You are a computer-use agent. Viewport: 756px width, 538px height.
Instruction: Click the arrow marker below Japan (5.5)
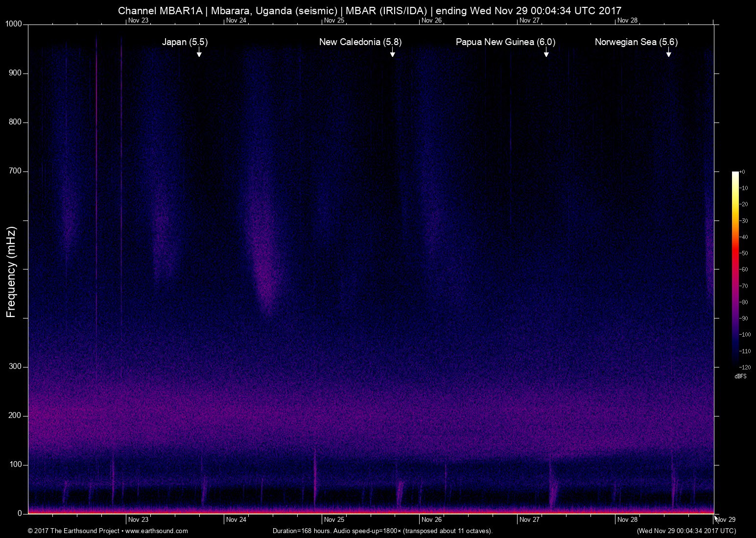199,52
